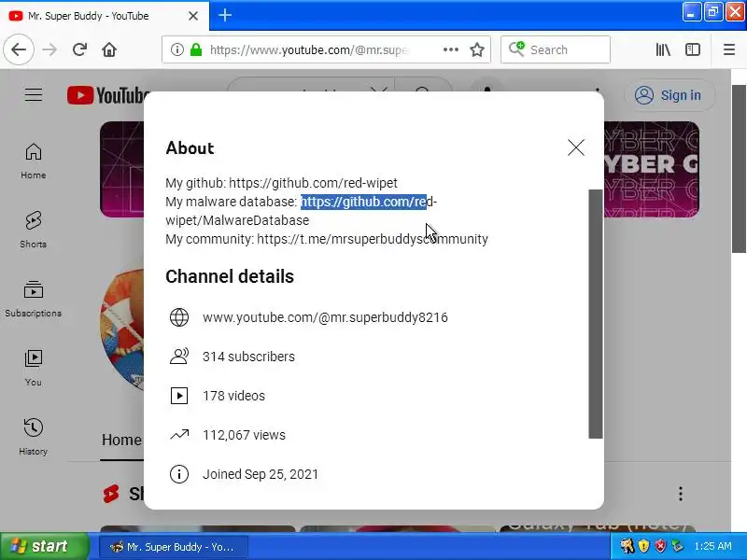Click the YouTube logo

pos(106,95)
